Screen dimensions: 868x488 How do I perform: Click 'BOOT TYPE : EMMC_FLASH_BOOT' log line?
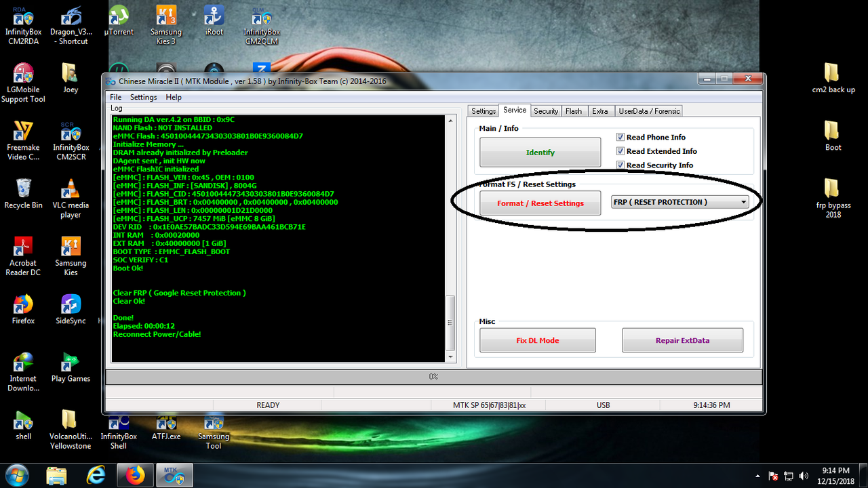tap(172, 251)
